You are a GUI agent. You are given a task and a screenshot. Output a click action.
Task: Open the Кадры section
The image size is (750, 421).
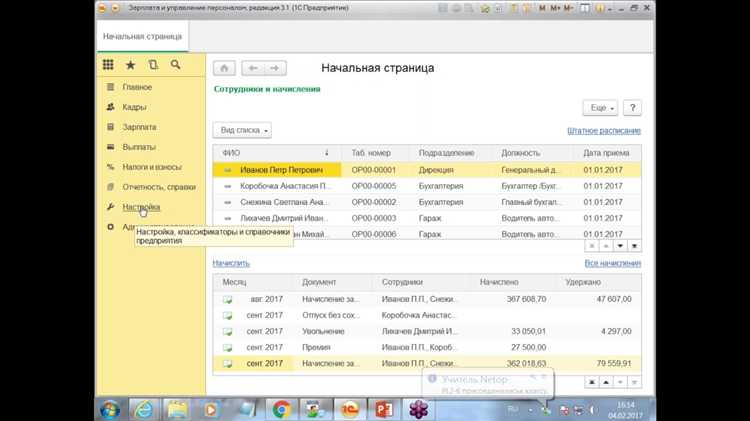coord(134,107)
